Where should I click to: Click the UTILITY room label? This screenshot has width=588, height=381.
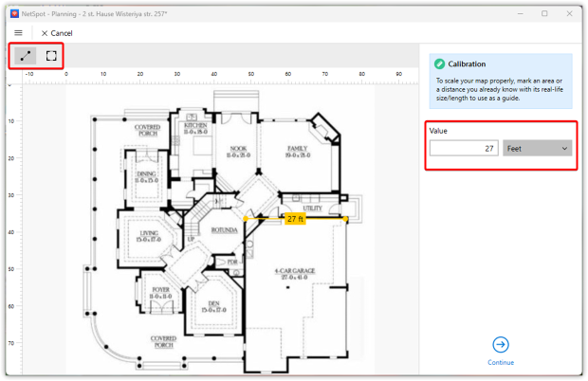coord(312,209)
